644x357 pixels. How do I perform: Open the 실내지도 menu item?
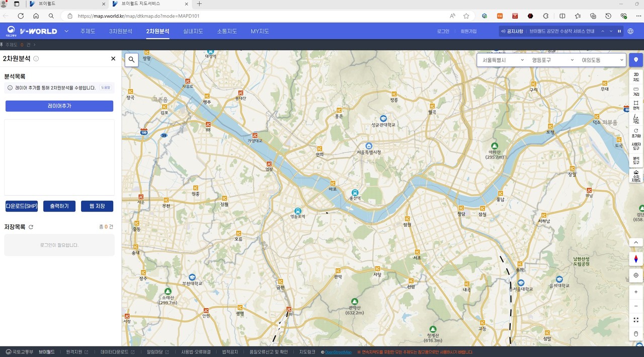pyautogui.click(x=193, y=31)
